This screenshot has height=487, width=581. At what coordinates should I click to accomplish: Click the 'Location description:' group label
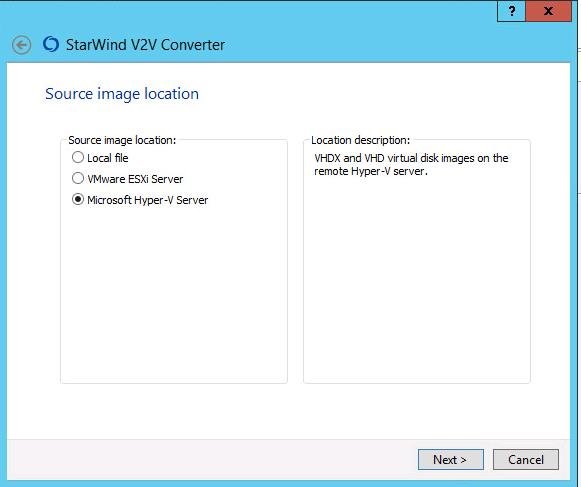361,140
